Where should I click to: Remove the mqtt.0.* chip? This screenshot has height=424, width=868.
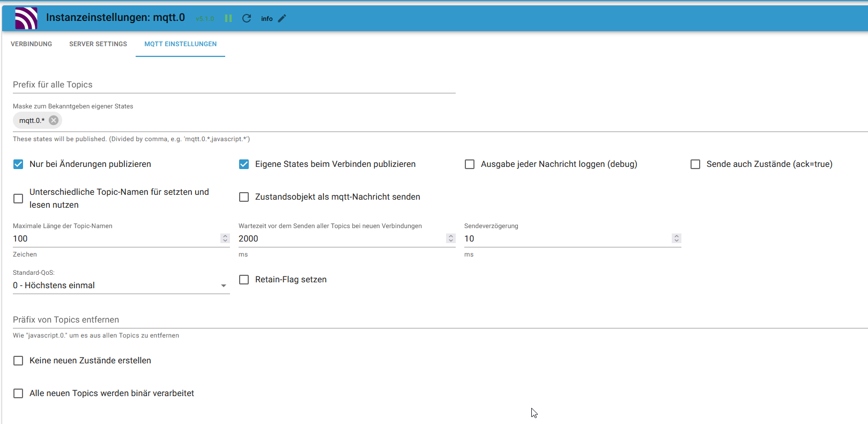[x=54, y=120]
